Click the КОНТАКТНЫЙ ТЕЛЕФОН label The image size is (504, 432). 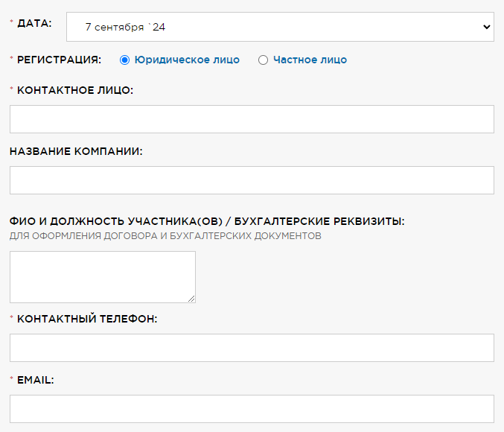87,319
